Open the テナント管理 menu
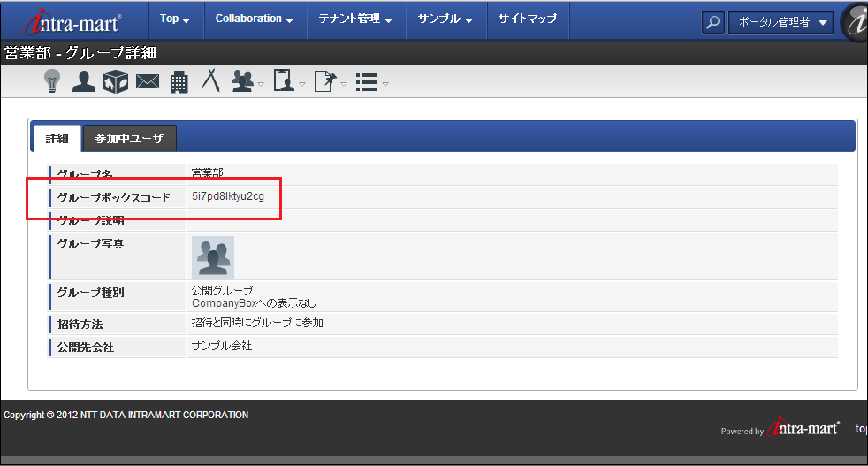Screen dimensions: 868x466 tap(356, 19)
